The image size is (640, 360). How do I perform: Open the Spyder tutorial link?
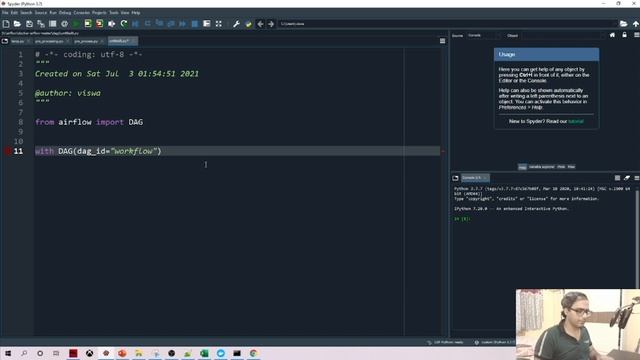(576, 121)
